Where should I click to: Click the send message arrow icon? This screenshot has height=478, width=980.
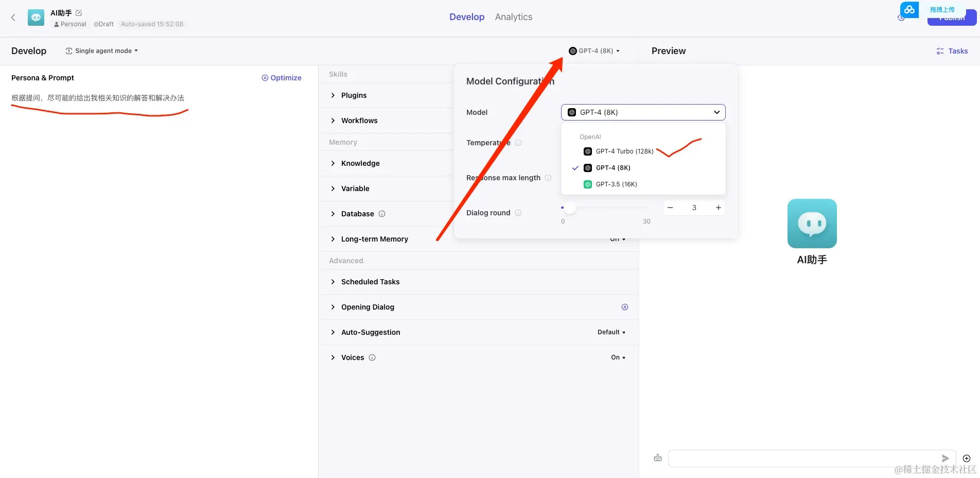(x=945, y=458)
